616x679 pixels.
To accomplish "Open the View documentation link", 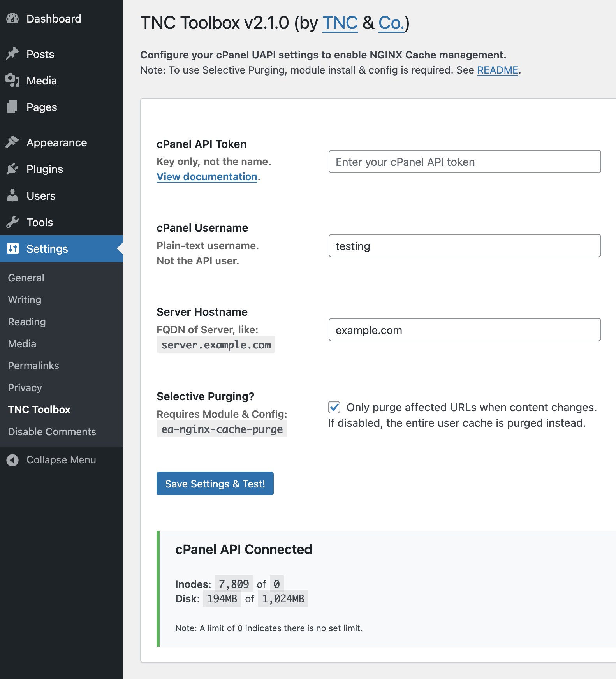I will click(x=207, y=177).
